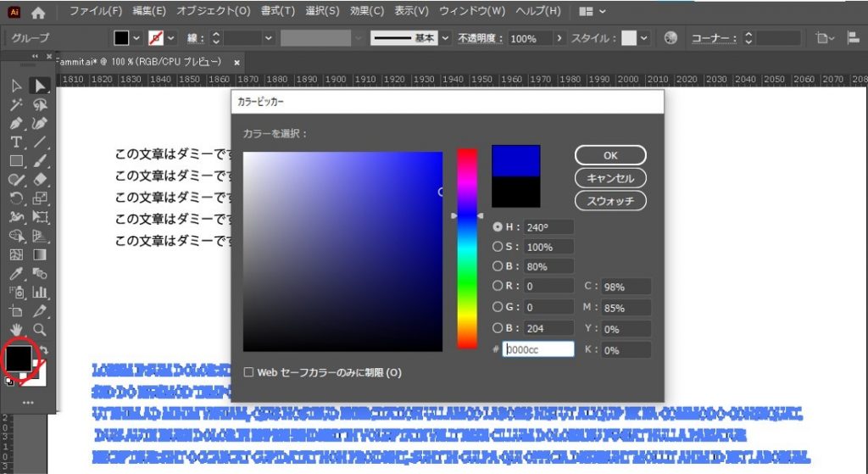Select the Perspective Grid tool
Screen dimensions: 868x474
point(39,236)
